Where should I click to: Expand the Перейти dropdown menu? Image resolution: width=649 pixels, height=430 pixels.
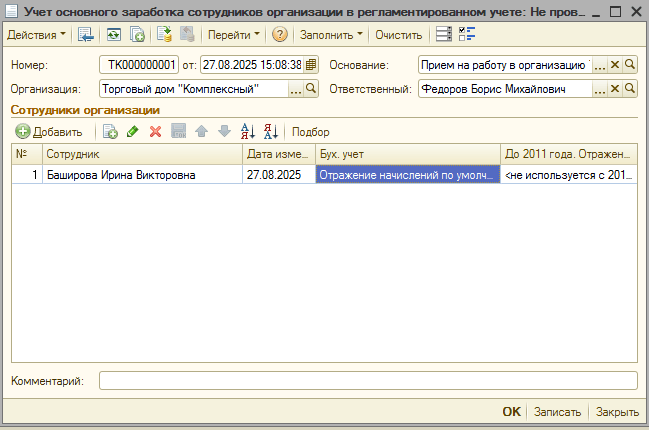coord(233,34)
